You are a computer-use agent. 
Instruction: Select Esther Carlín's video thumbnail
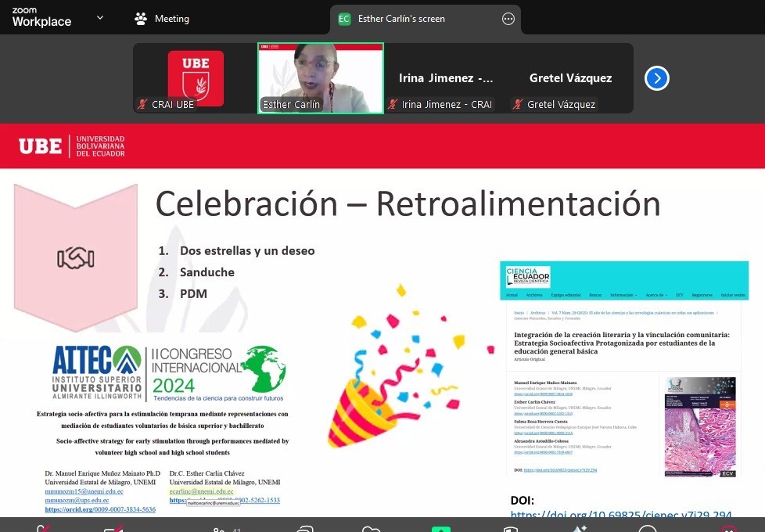click(321, 78)
